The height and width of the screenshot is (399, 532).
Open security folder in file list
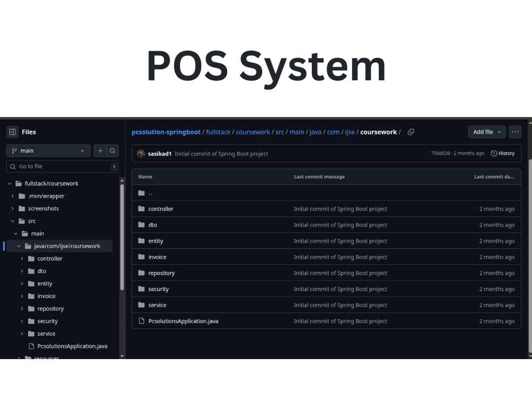click(159, 289)
